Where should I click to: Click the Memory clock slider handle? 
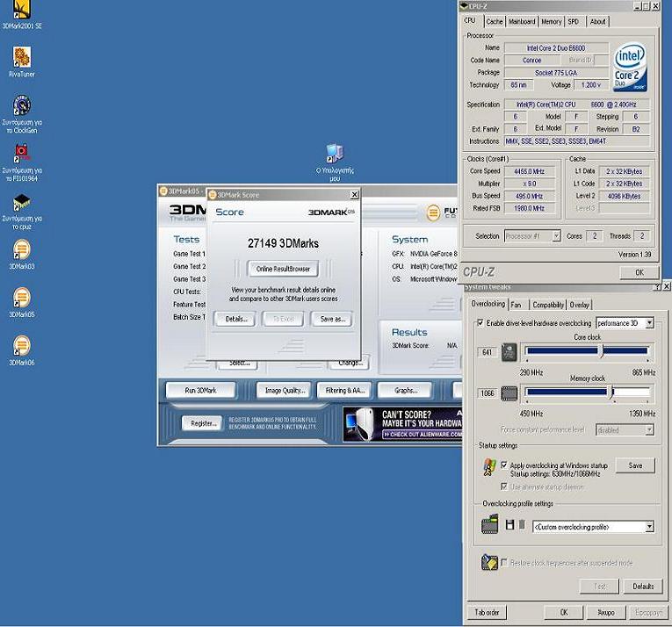tap(611, 392)
